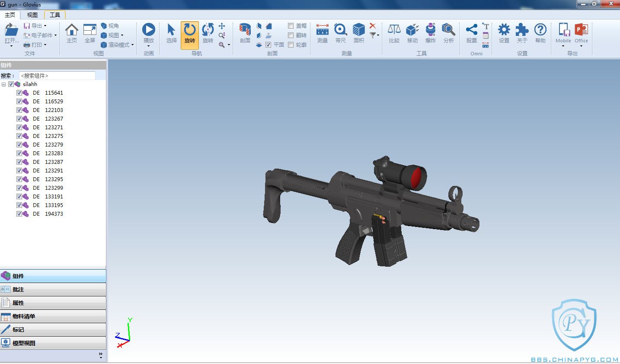Image resolution: width=620 pixels, height=364 pixels.
Task: Click the notes list icon in Omni group
Action: 486,35
